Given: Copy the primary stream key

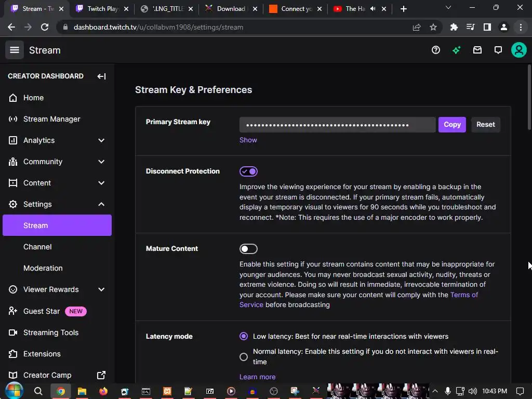Looking at the screenshot, I should 452,125.
